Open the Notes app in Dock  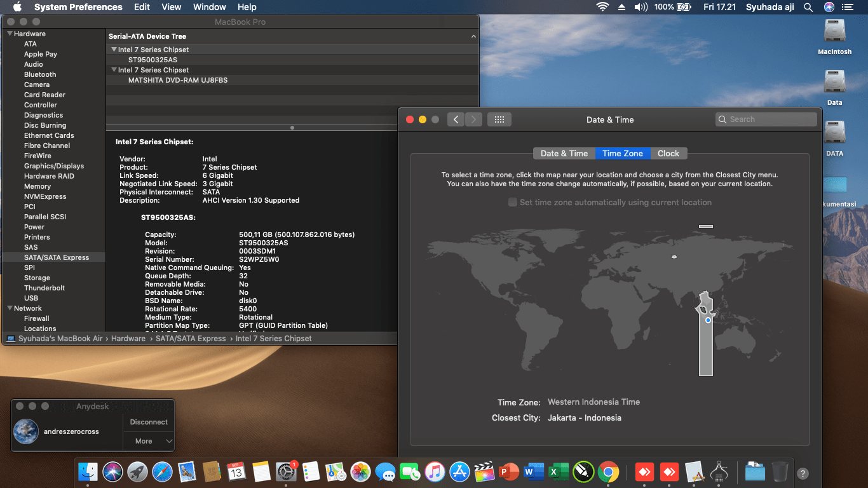tap(261, 471)
